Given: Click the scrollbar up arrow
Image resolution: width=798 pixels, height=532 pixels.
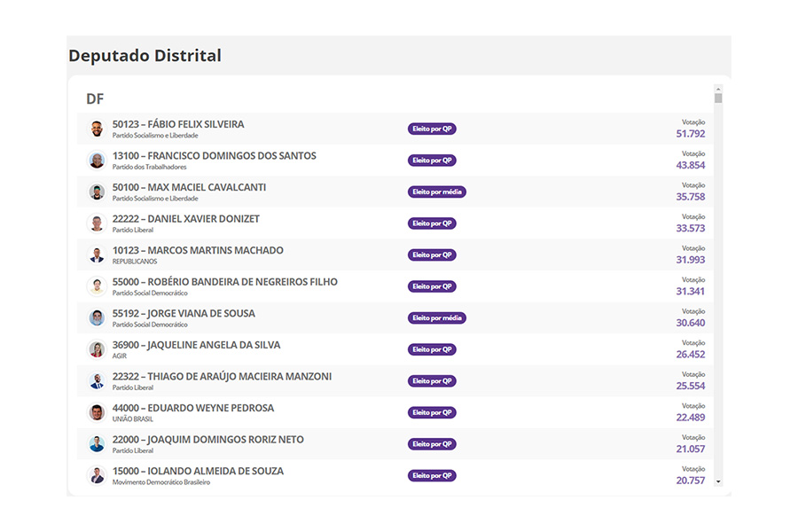Looking at the screenshot, I should click(718, 89).
